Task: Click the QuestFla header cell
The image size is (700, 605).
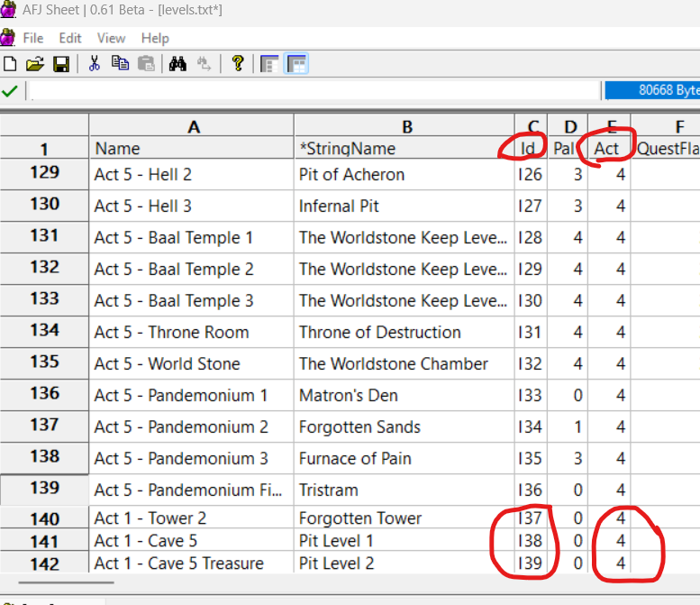Action: click(666, 148)
